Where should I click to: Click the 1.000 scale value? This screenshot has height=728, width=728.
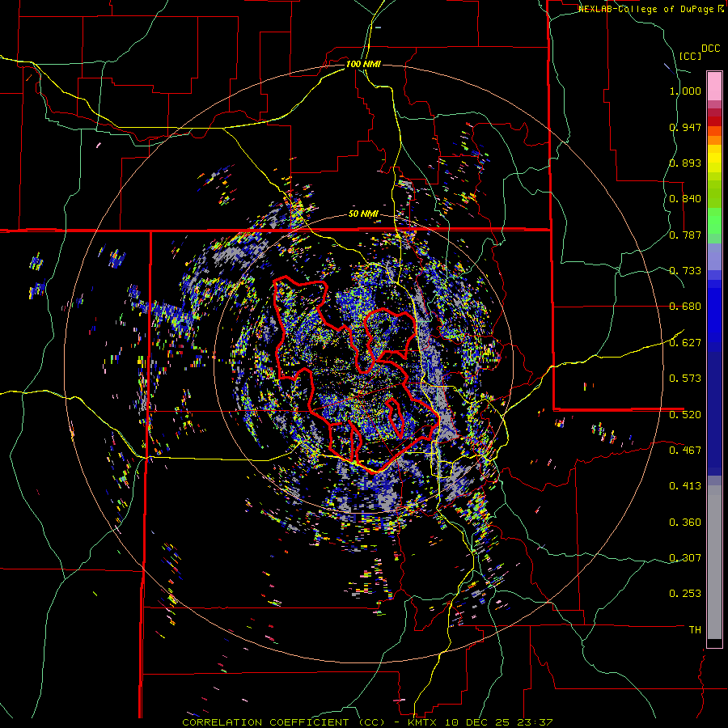coord(685,91)
